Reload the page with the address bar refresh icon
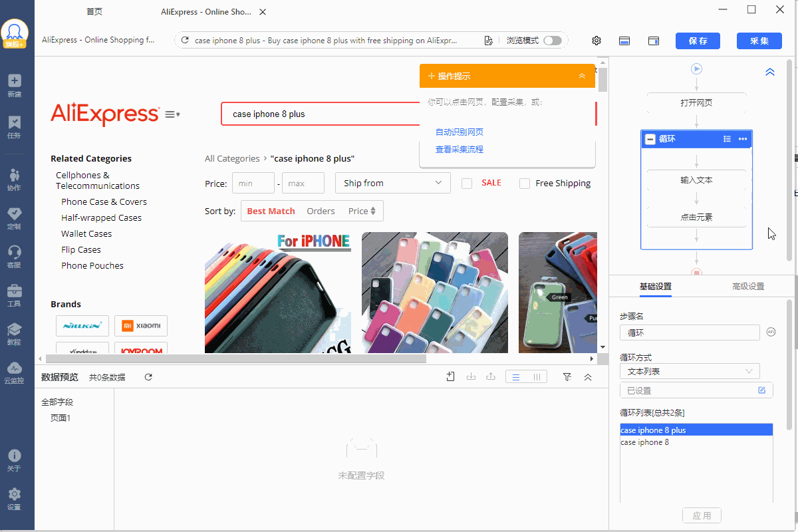The height and width of the screenshot is (532, 798). (185, 41)
